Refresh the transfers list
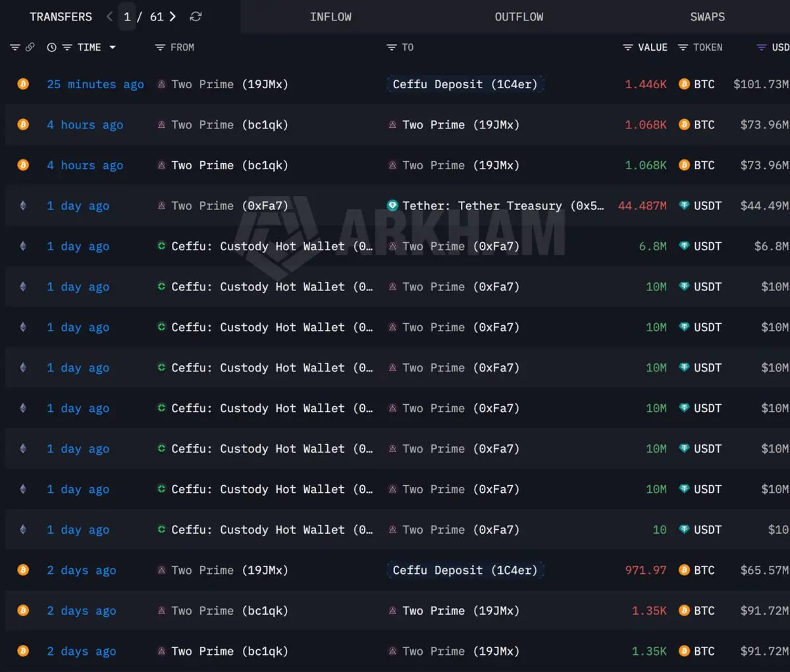The image size is (790, 672). pos(196,16)
